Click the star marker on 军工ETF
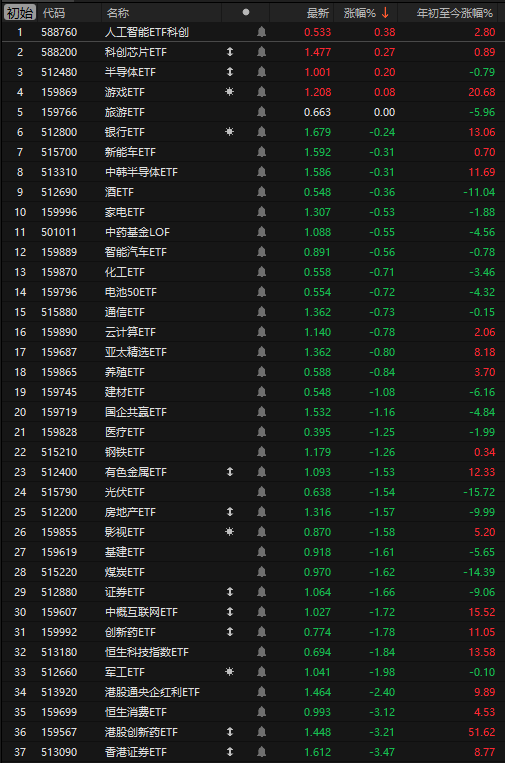Screen dimensions: 505x763 230,672
